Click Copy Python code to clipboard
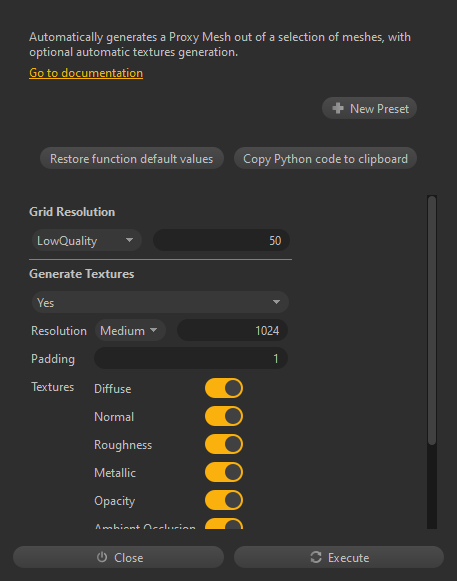 click(325, 159)
